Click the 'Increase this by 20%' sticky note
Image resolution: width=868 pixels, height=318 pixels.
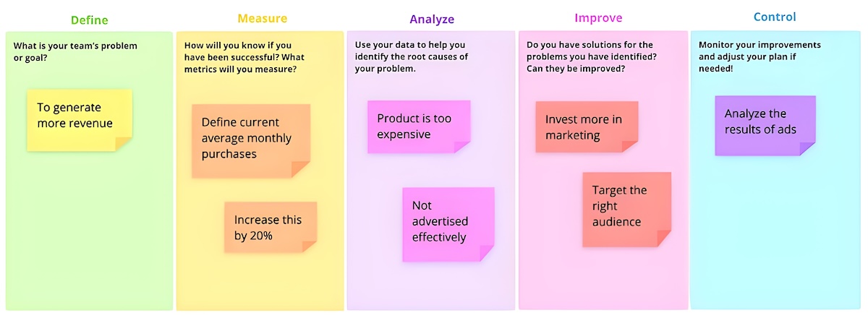pos(271,227)
